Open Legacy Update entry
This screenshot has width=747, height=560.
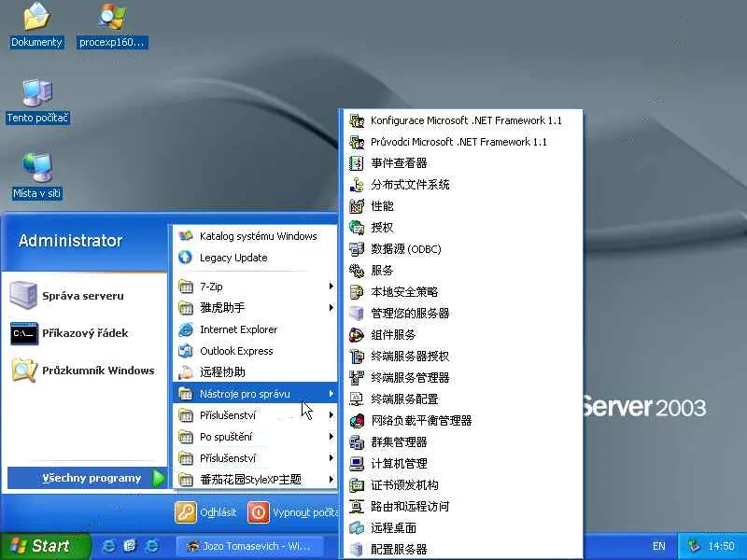pos(254,258)
